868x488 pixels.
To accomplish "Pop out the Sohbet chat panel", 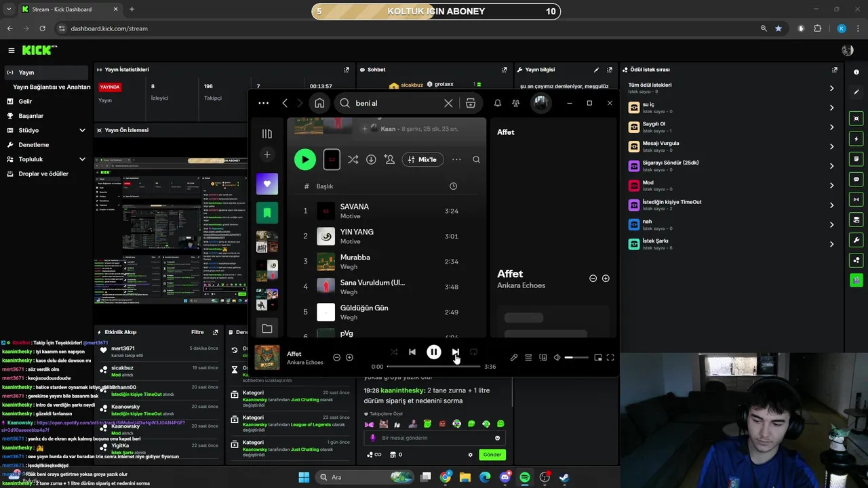I will point(504,69).
